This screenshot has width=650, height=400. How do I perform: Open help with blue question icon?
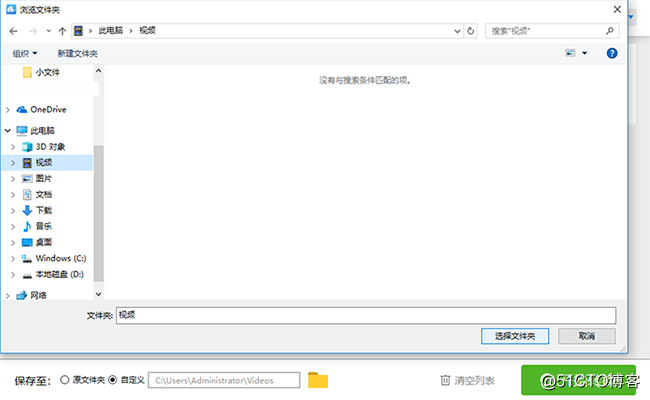[612, 53]
